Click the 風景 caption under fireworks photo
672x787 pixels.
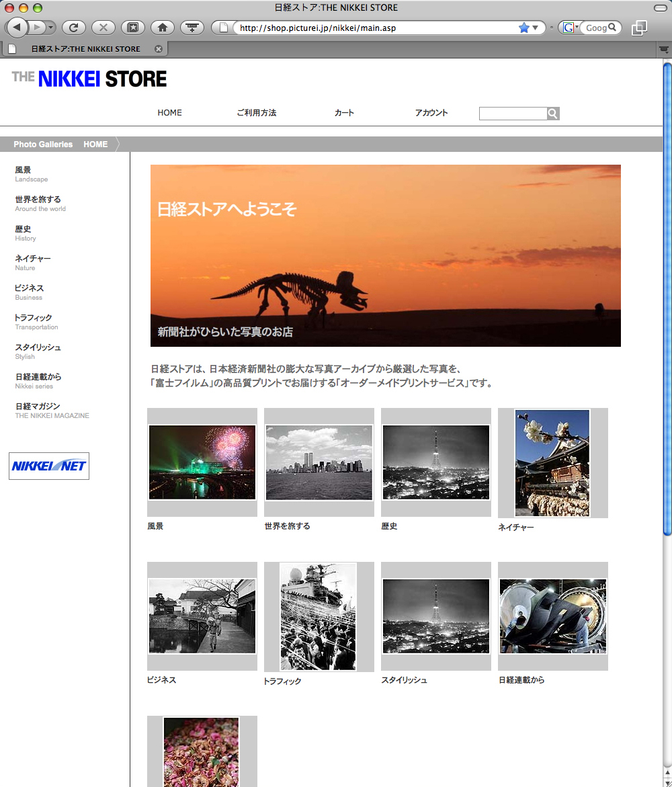click(x=155, y=526)
